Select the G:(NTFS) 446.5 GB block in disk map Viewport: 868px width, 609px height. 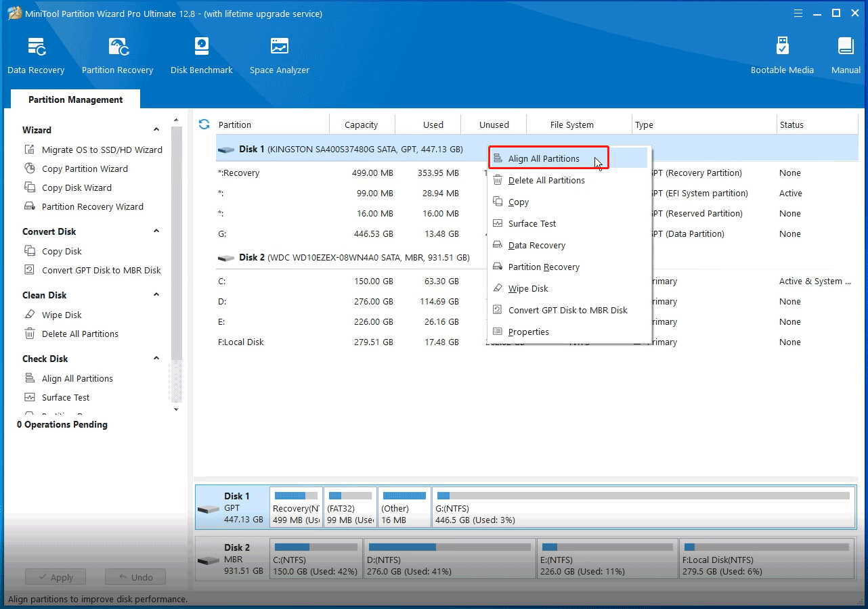[644, 507]
